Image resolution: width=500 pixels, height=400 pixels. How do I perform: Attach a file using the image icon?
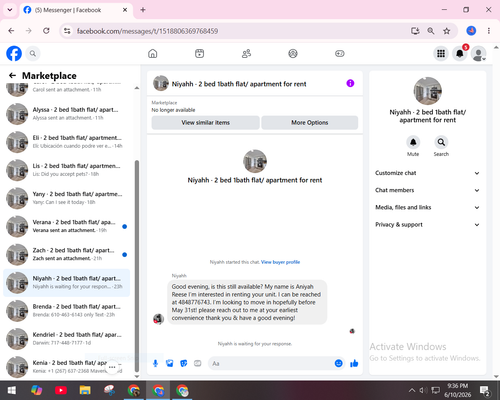(x=170, y=363)
